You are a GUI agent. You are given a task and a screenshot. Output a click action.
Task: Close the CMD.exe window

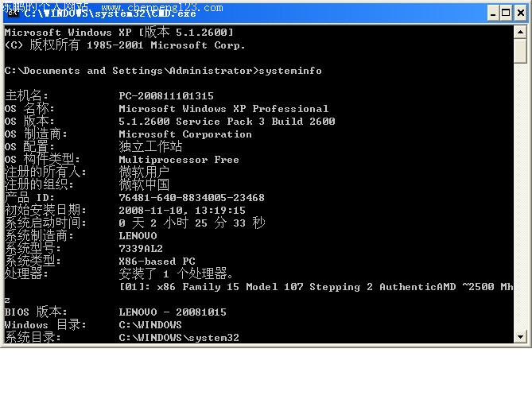519,13
